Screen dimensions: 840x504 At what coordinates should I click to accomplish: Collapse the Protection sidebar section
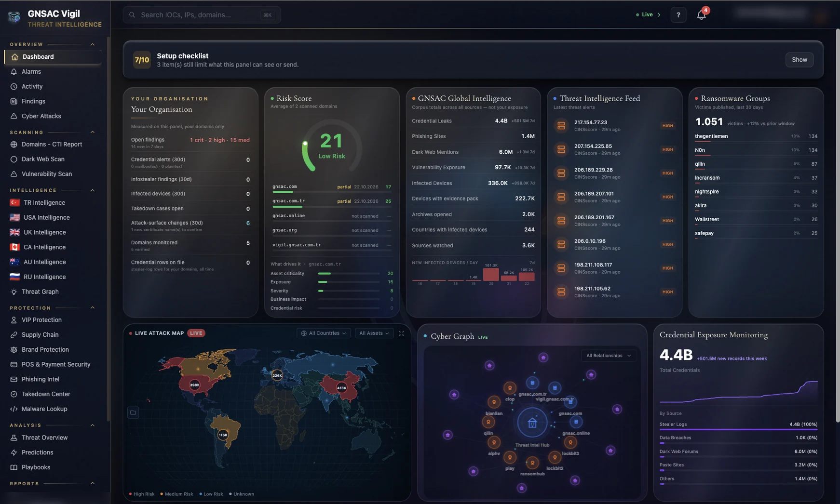pyautogui.click(x=93, y=308)
